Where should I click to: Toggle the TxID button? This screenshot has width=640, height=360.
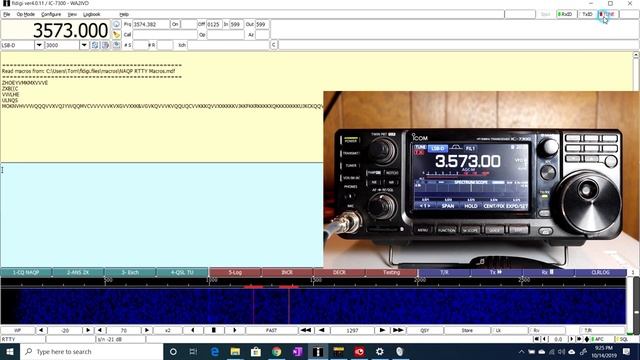(587, 14)
